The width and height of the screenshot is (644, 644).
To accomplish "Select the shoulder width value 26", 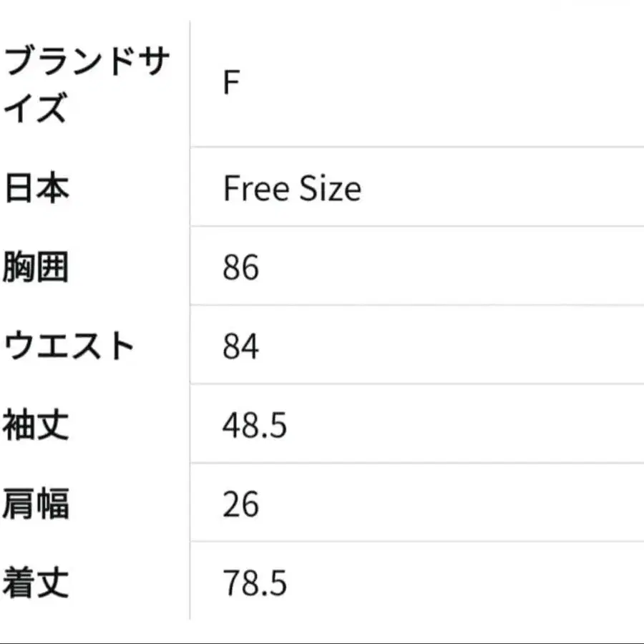I will pyautogui.click(x=240, y=504).
